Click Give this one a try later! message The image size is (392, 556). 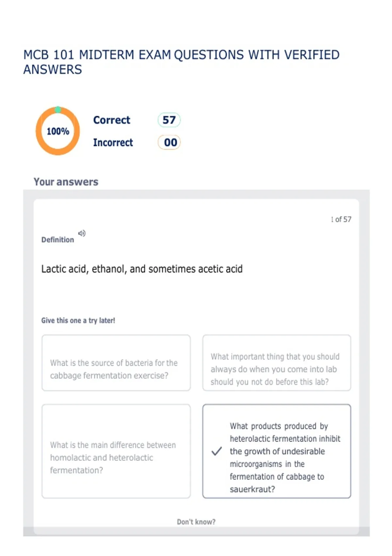[78, 321]
